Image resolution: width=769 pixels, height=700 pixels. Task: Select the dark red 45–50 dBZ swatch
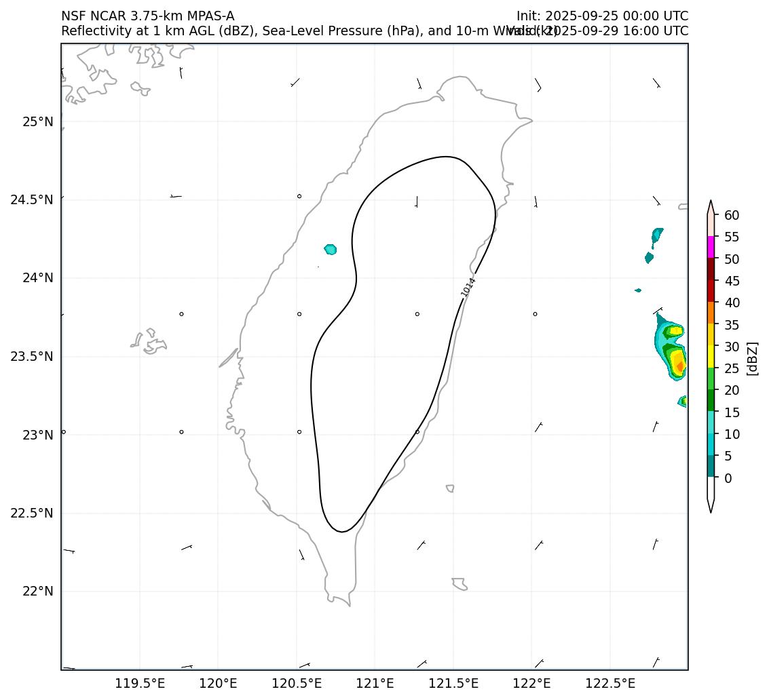[711, 269]
